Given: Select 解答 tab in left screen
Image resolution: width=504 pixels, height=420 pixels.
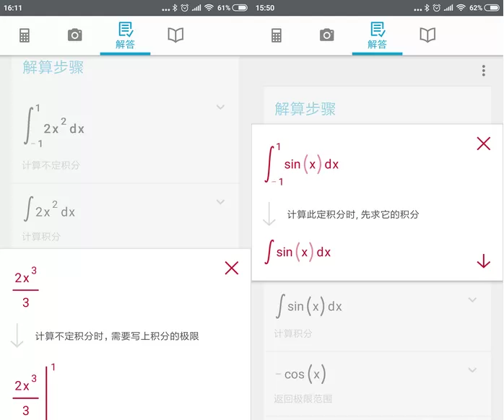Looking at the screenshot, I should pyautogui.click(x=126, y=35).
